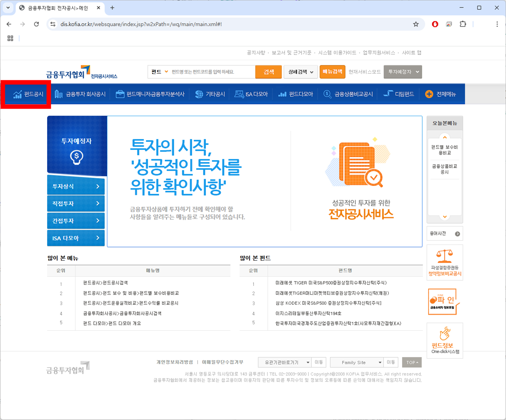Open Chrome three-dot menu
The height and width of the screenshot is (420, 506).
(x=497, y=24)
